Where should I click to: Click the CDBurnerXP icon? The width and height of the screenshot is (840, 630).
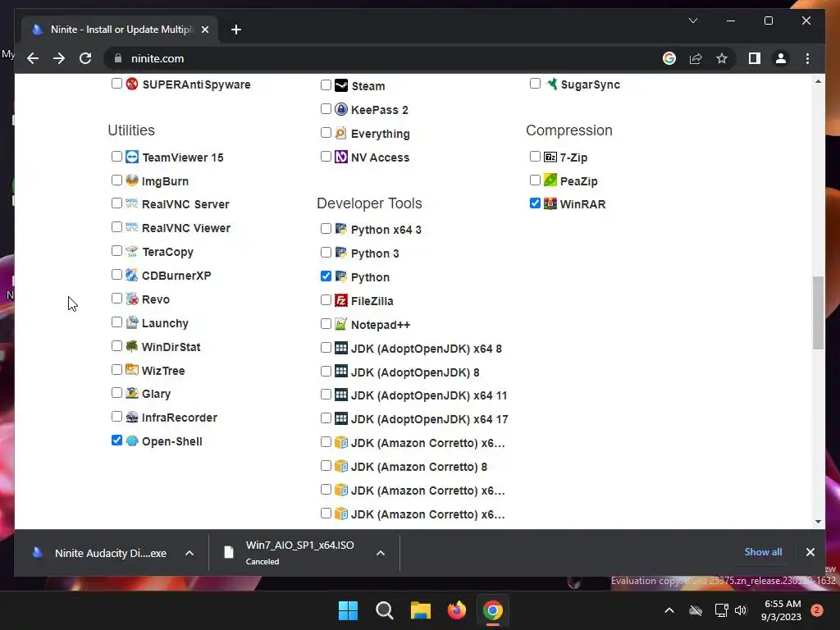132,275
